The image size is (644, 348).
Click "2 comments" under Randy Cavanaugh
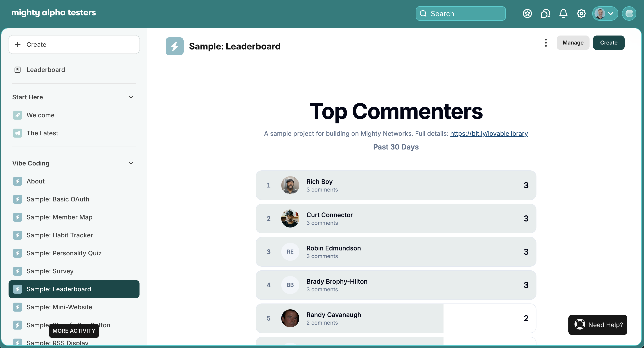[322, 323]
